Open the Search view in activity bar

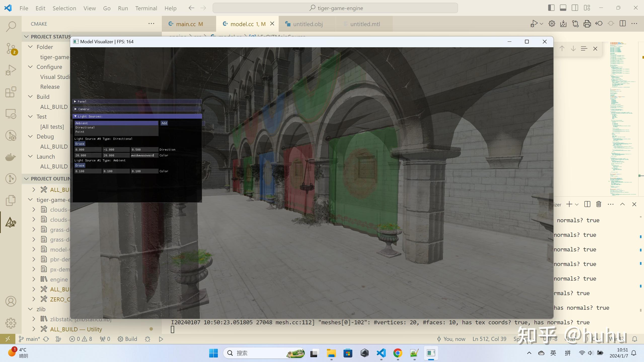[11, 26]
